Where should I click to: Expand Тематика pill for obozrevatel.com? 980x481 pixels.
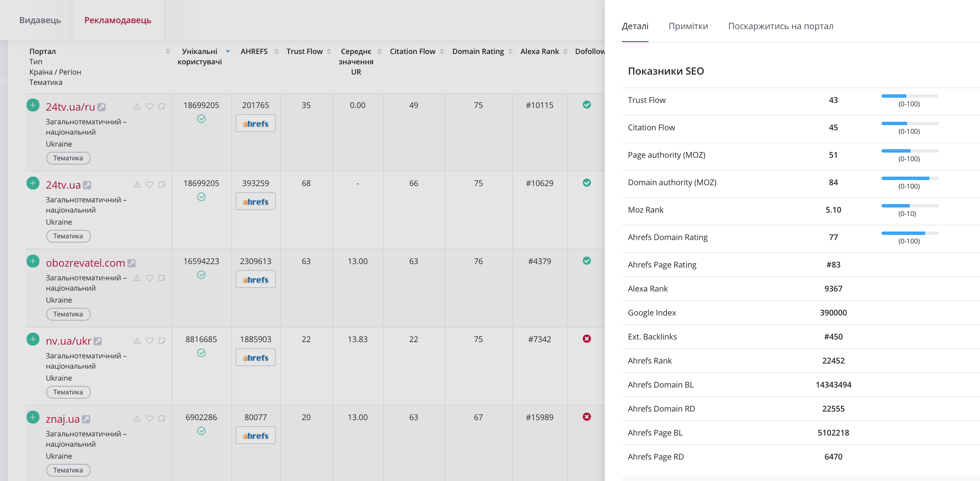(x=68, y=314)
